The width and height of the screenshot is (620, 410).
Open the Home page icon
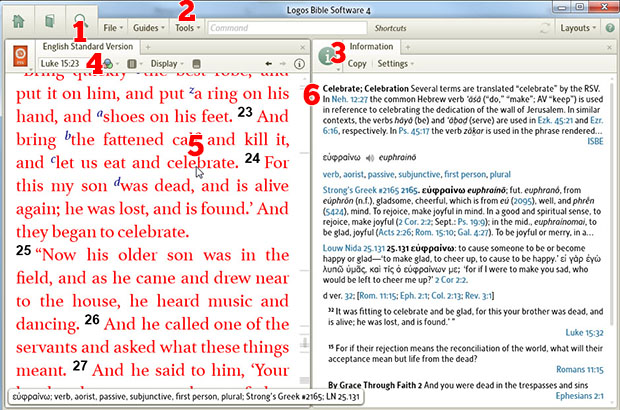pos(18,21)
